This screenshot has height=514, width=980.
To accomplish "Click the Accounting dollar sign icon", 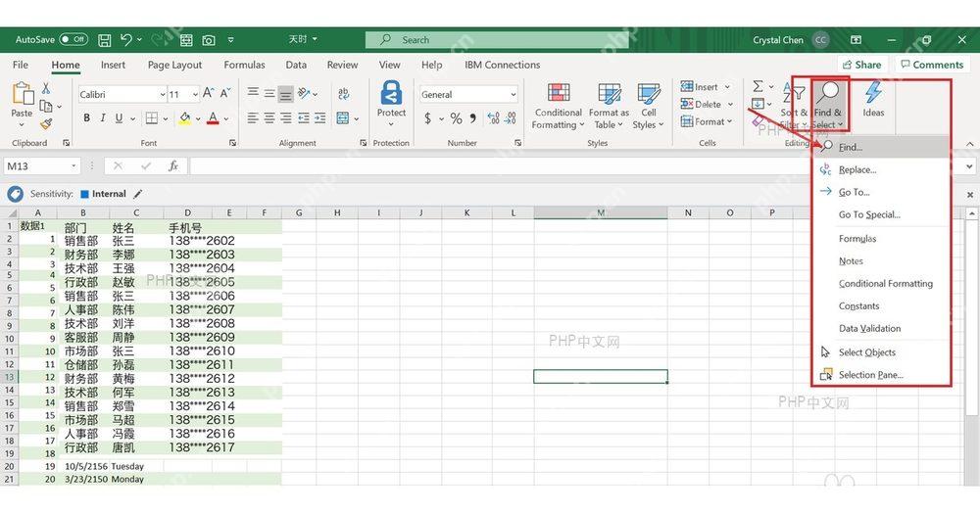I will [427, 118].
